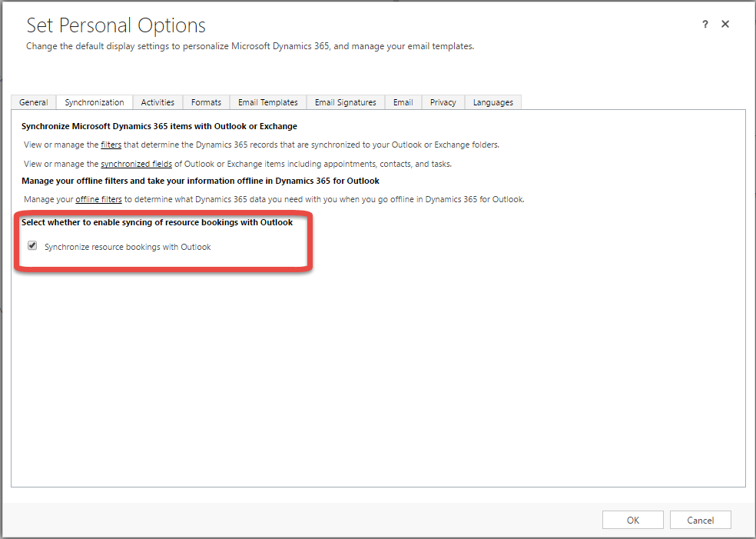Open the Email Templates tab
The image size is (756, 539).
click(268, 102)
